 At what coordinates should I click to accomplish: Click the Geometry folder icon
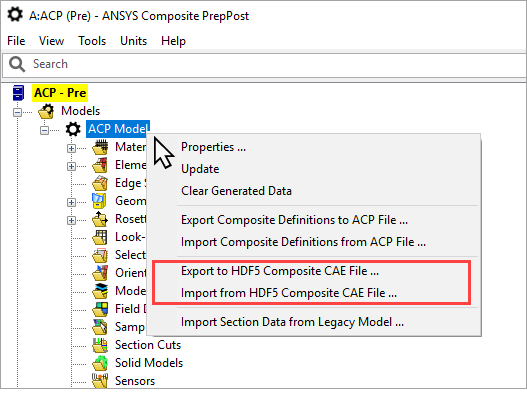click(x=99, y=201)
